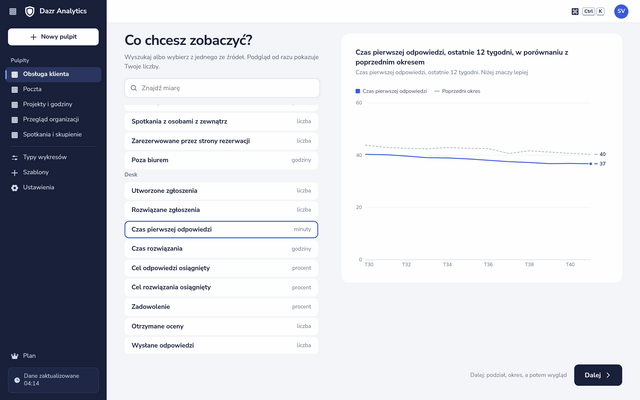640x400 pixels.
Task: Select the Utworzone zgłoszenia measure
Action: tap(221, 191)
